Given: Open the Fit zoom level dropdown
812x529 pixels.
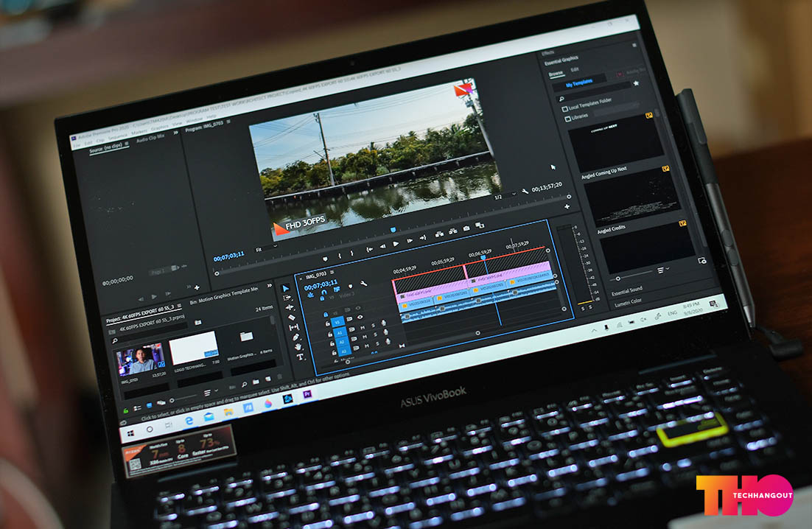Looking at the screenshot, I should click(266, 248).
